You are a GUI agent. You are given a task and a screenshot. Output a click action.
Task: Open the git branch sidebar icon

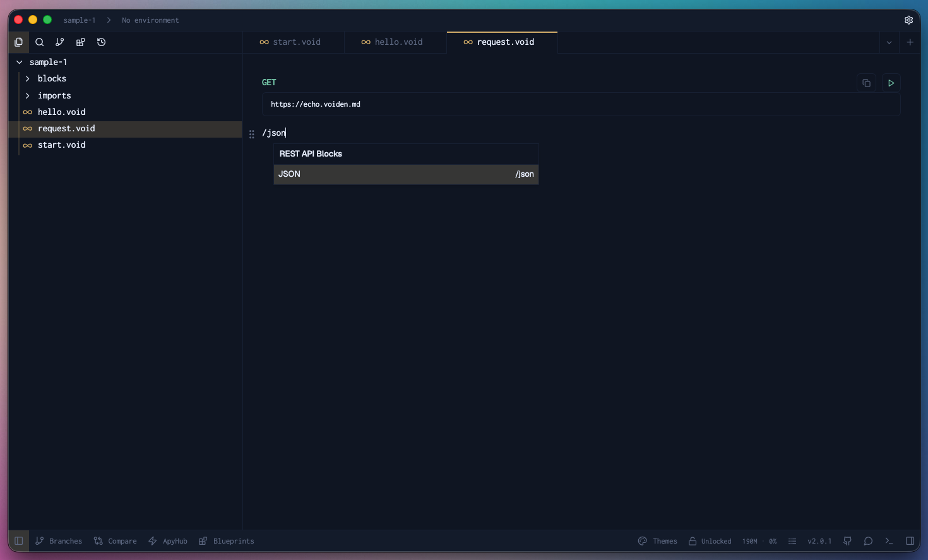click(x=60, y=42)
